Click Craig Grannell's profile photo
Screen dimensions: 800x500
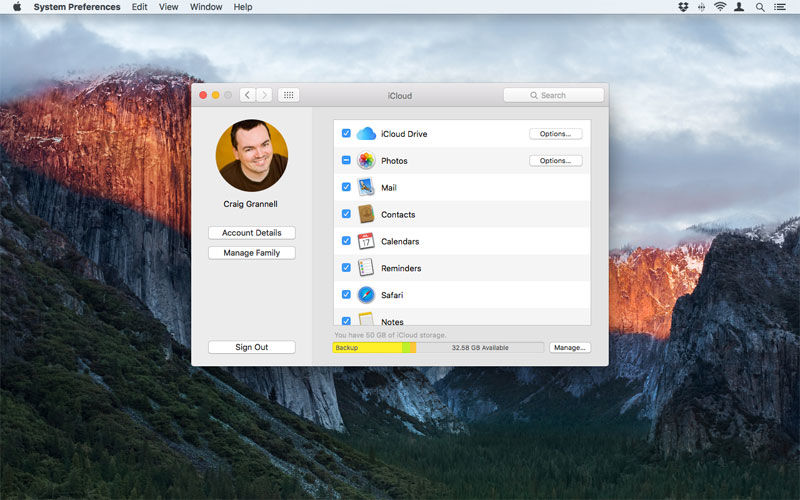click(x=252, y=155)
